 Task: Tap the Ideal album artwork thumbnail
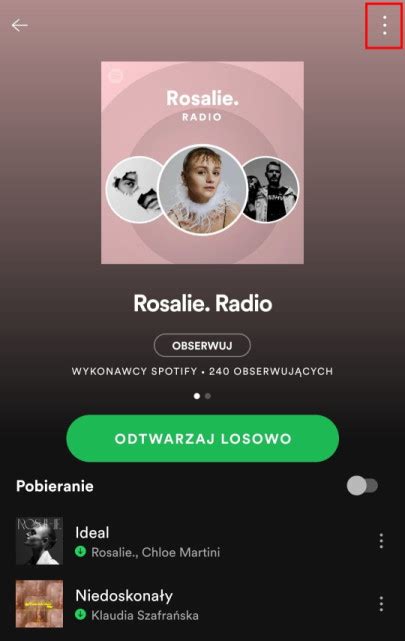tap(39, 541)
